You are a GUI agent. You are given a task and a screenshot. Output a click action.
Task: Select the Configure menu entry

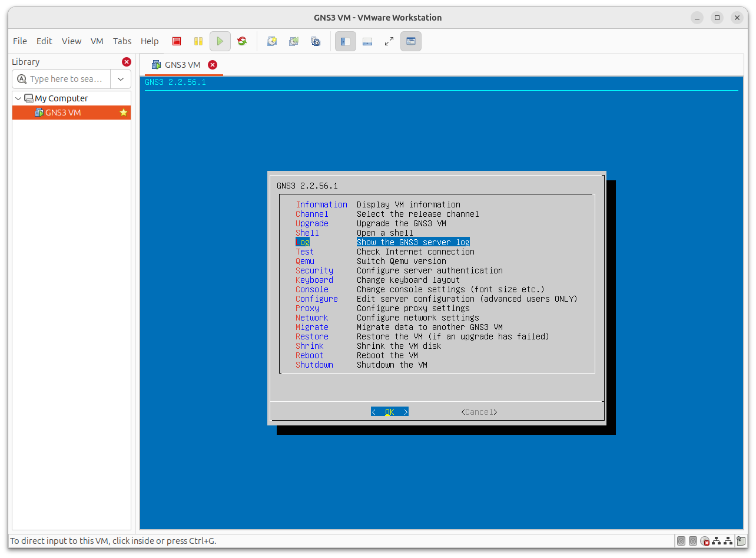[x=317, y=299]
